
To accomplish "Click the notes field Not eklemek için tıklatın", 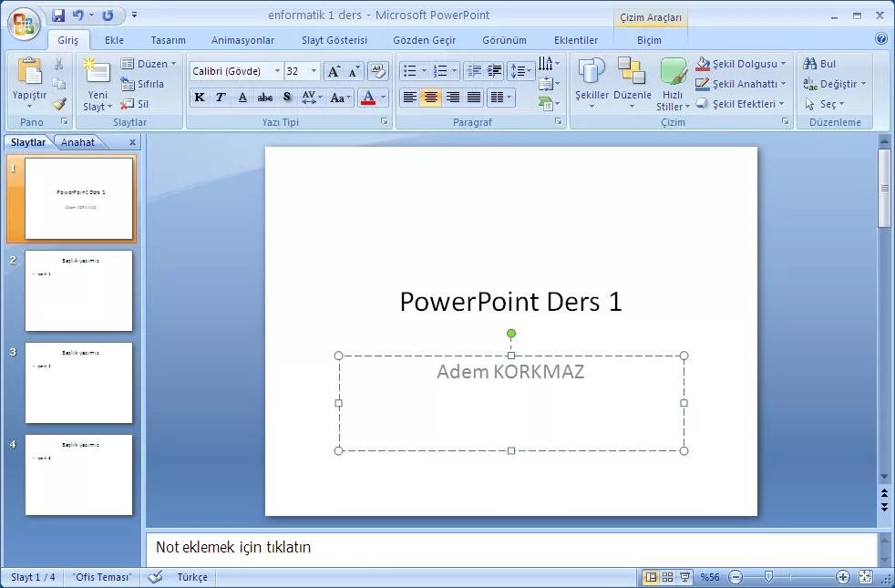I will tap(511, 548).
